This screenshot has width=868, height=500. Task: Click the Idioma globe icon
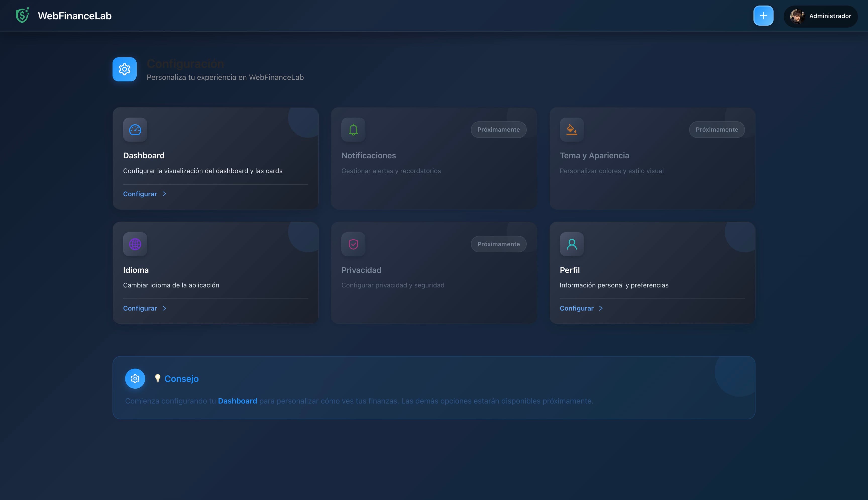pos(135,244)
